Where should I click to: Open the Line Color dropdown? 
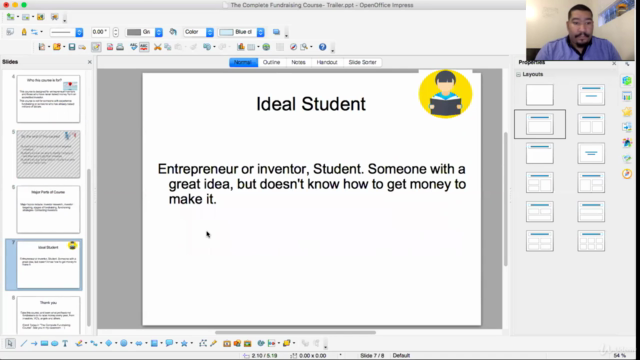pyautogui.click(x=159, y=32)
